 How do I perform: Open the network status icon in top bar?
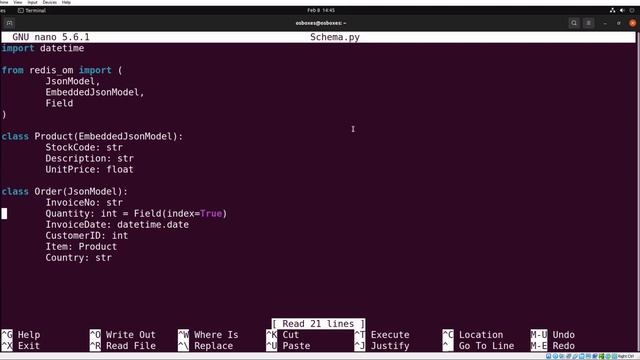(x=612, y=10)
